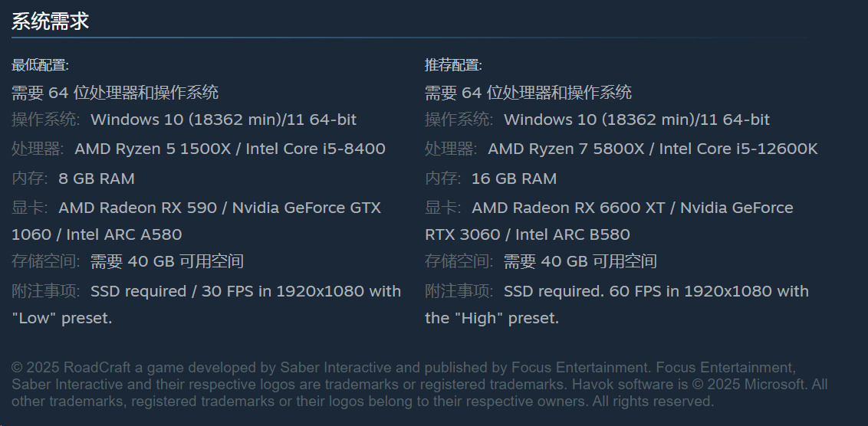Viewport: 868px width, 426px height.
Task: Select the 8 GB RAM text
Action: pyautogui.click(x=97, y=179)
